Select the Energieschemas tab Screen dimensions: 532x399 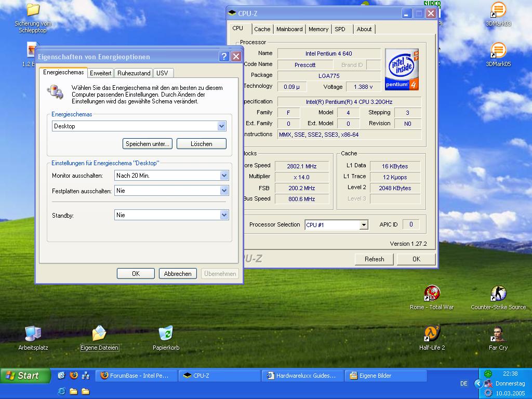click(x=63, y=72)
